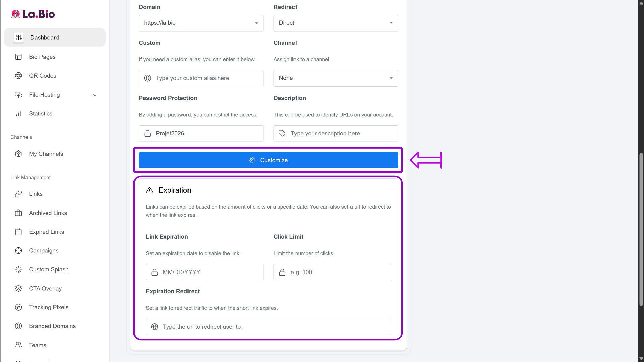
Task: Open the Channel dropdown set to None
Action: click(336, 78)
